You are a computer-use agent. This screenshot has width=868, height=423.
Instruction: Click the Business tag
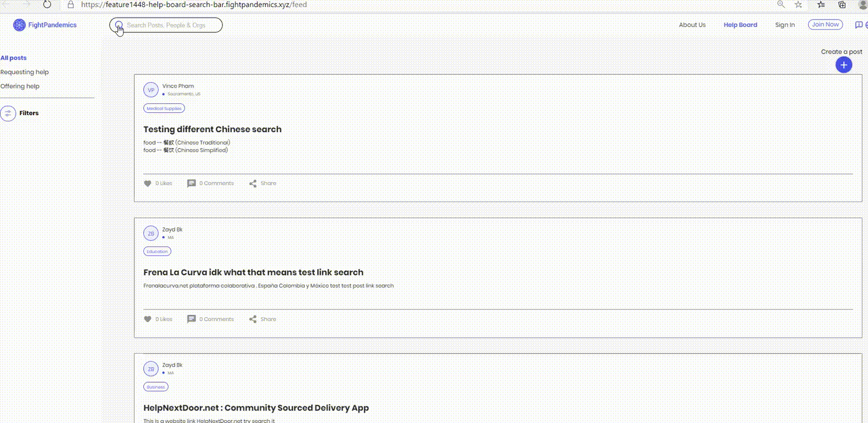(156, 387)
